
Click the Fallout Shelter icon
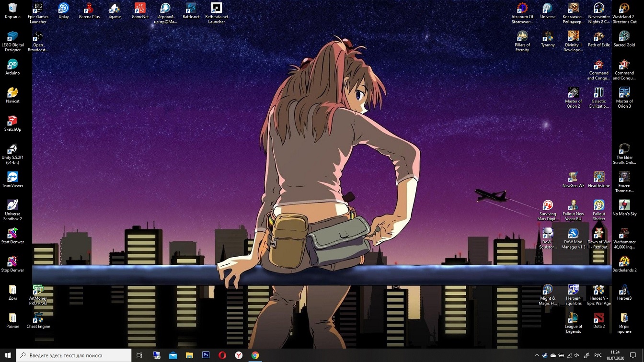(x=599, y=211)
